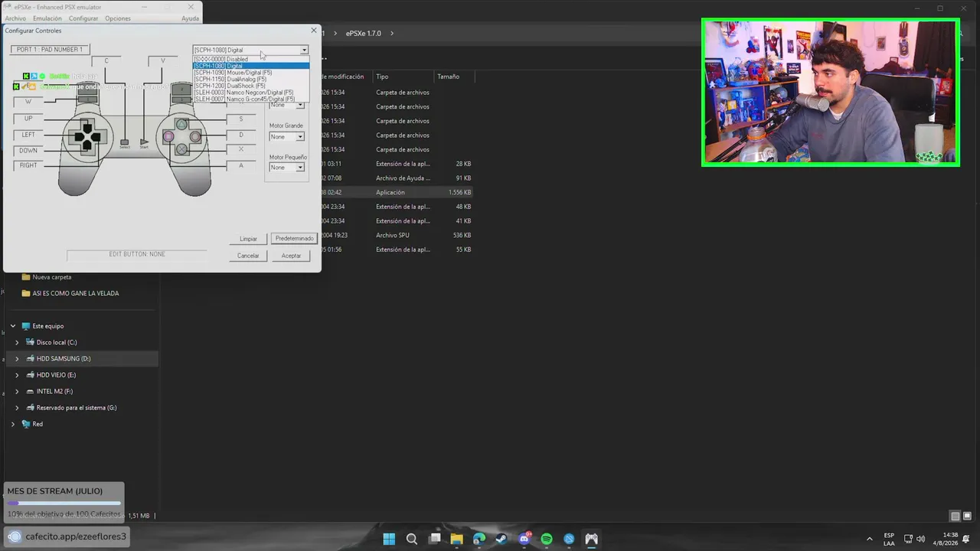Open Spotify from the taskbar
This screenshot has width=980, height=551.
point(547,539)
